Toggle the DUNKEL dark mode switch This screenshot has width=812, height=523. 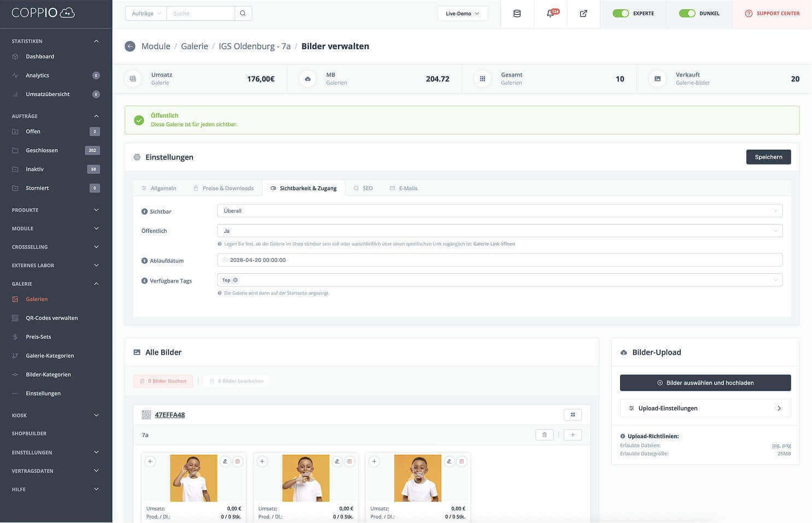click(x=687, y=14)
